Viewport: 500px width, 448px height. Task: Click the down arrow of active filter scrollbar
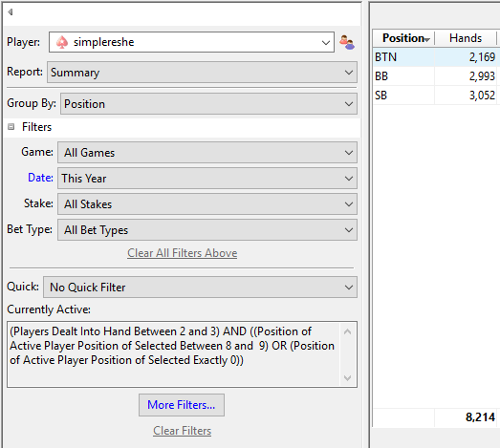click(x=348, y=378)
